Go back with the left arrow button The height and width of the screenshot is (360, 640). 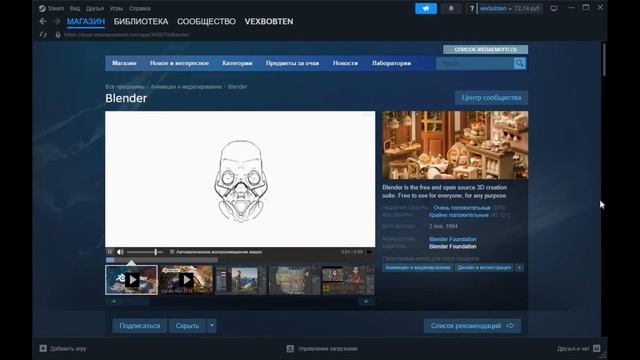[43, 21]
